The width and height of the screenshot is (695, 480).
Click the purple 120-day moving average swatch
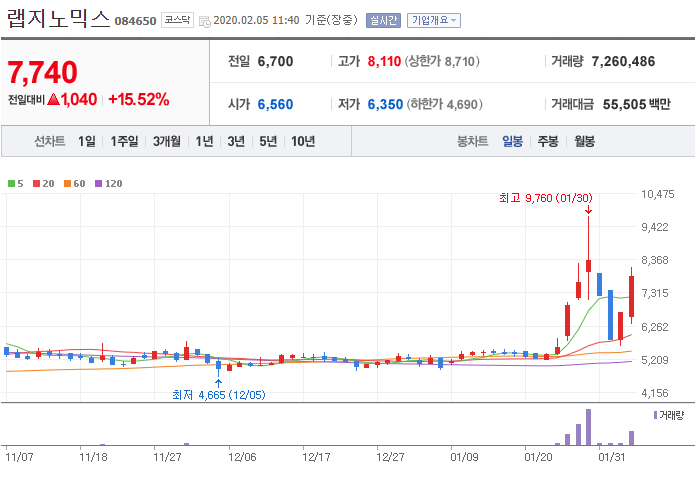99,183
